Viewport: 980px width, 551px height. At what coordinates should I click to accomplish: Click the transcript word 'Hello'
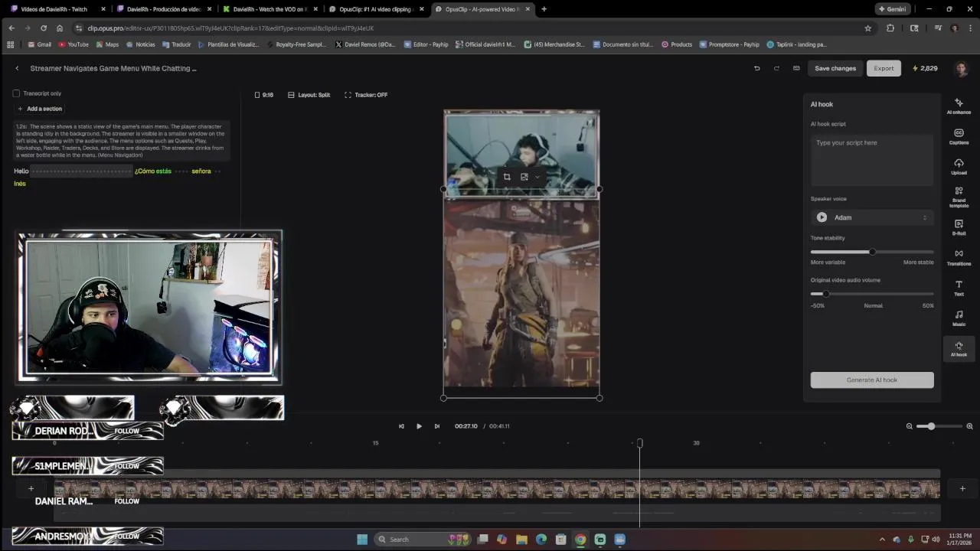coord(21,171)
